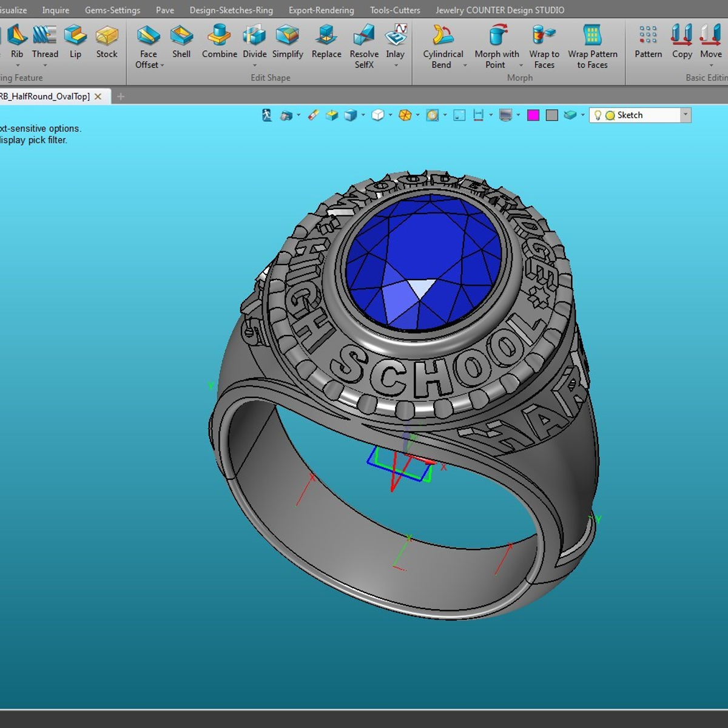Open the Gems-Settings ribbon tab
This screenshot has width=728, height=728.
coord(112,10)
